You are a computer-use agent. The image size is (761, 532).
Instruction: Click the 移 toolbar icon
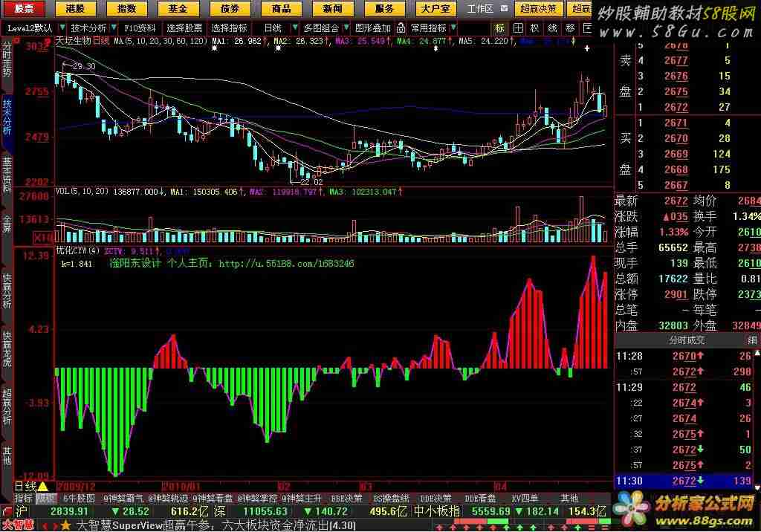(570, 27)
